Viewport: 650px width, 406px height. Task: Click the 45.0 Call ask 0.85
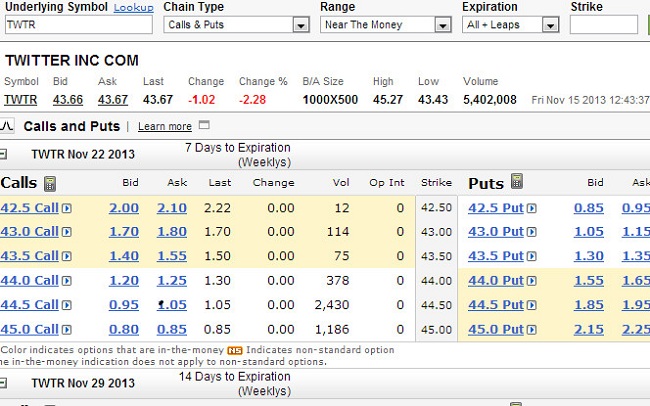pos(172,329)
